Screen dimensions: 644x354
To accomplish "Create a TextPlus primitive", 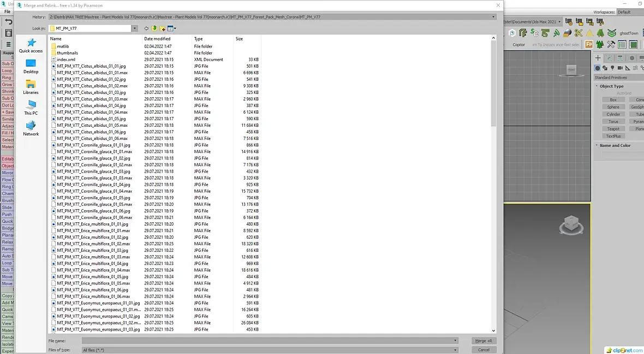I will [x=613, y=136].
